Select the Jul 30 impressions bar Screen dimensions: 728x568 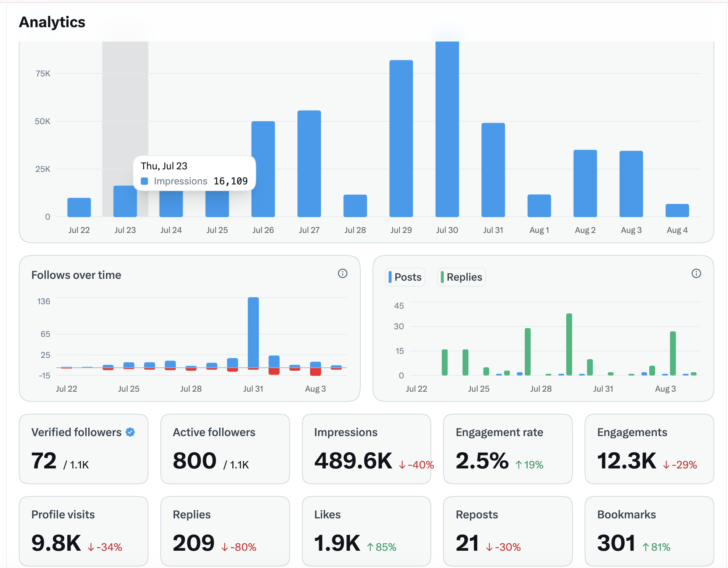[x=447, y=129]
